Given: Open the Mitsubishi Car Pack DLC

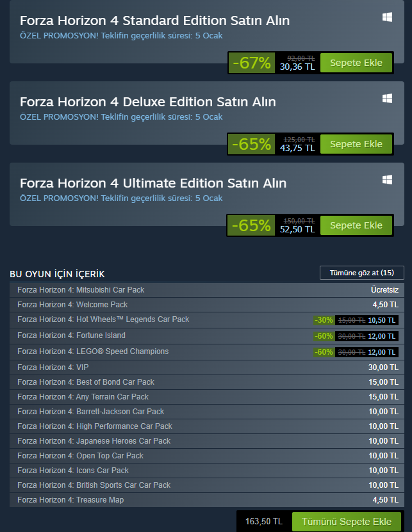Looking at the screenshot, I should 81,290.
